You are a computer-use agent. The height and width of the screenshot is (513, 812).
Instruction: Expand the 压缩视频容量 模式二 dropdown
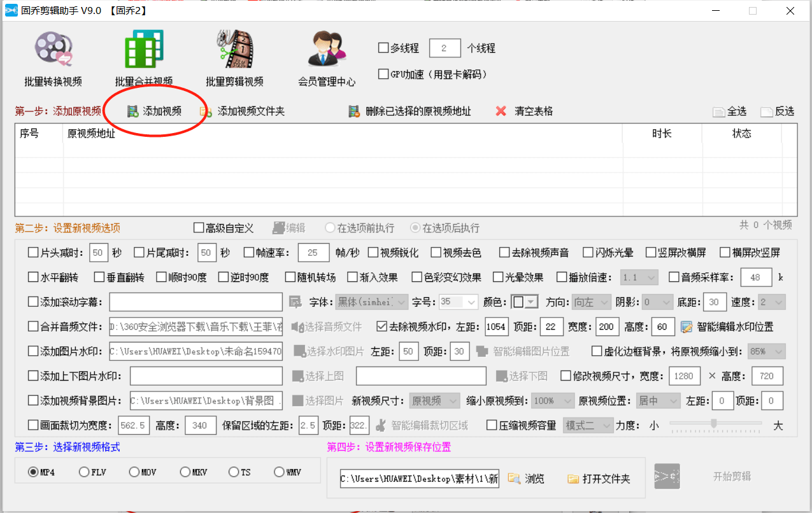pos(606,426)
